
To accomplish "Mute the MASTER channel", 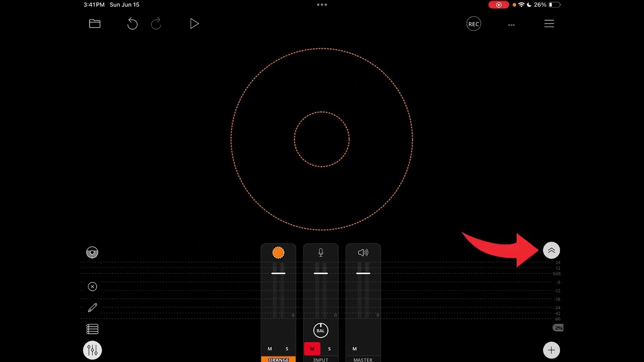I will click(x=355, y=349).
